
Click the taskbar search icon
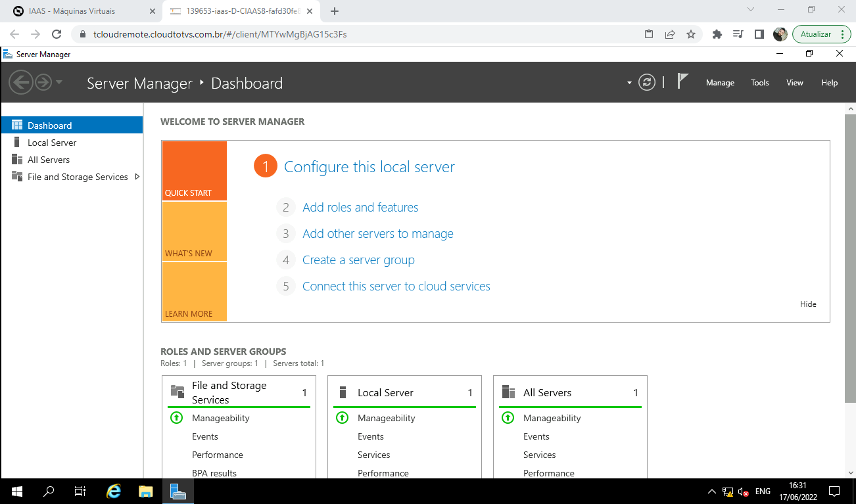49,491
